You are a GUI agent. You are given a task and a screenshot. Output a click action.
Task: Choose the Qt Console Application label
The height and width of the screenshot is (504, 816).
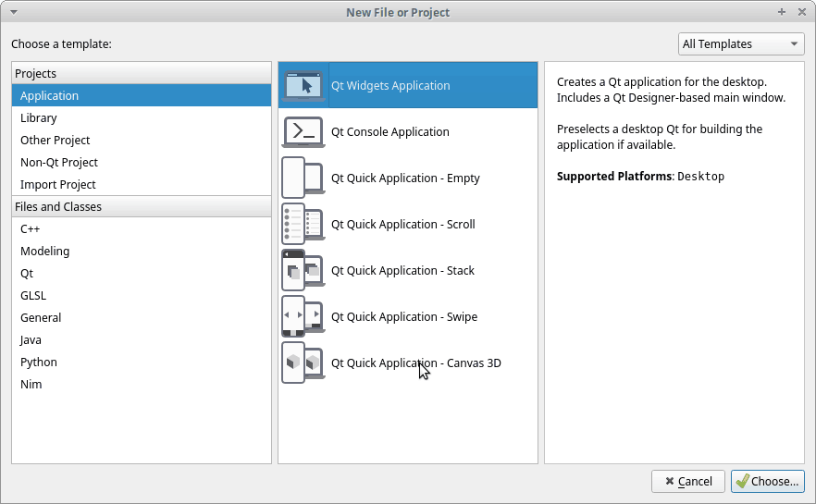389,132
